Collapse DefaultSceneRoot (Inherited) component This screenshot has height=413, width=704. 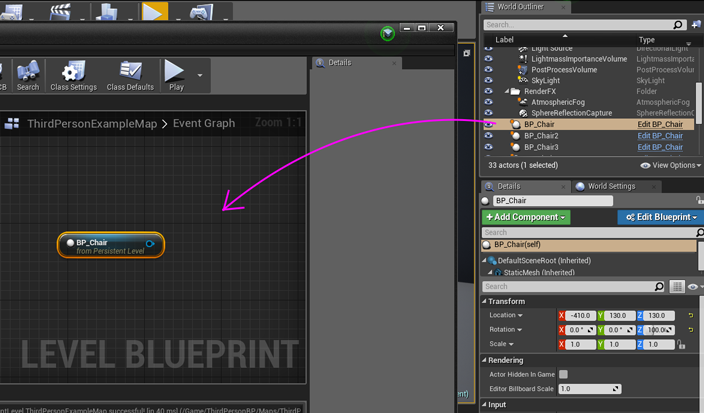(x=484, y=260)
